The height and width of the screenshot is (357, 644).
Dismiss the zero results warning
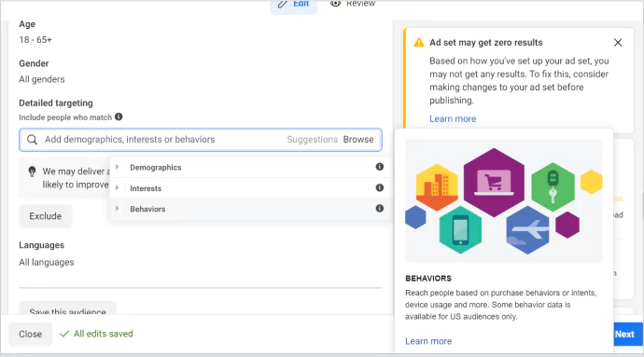618,42
